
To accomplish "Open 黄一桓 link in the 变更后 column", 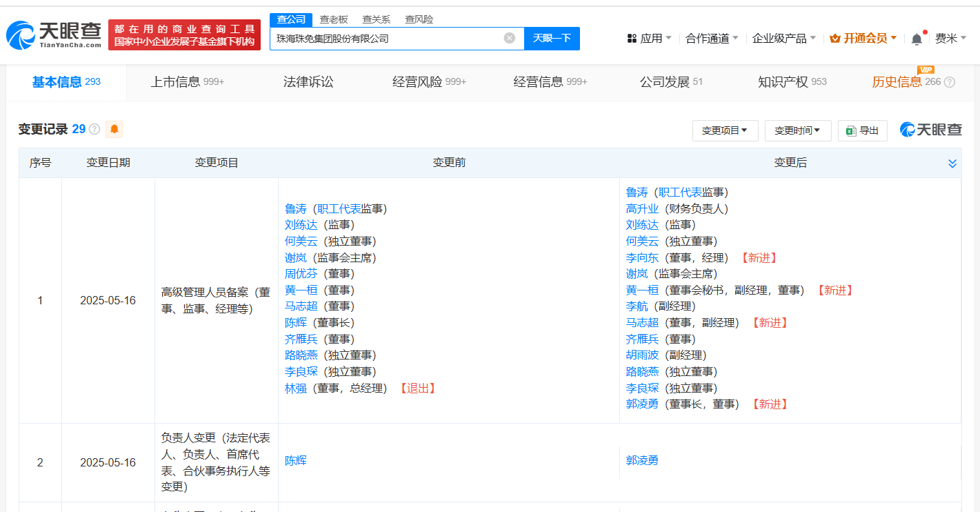I will pos(642,290).
